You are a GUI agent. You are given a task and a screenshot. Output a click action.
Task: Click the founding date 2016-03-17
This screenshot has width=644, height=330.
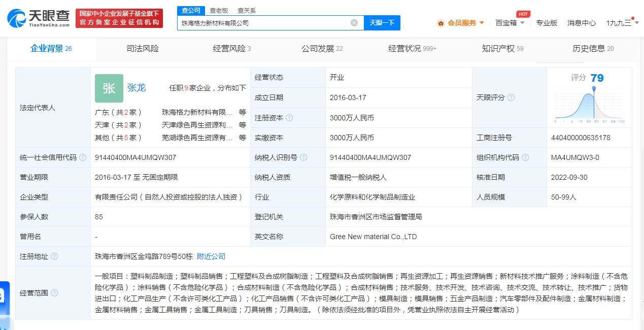point(348,97)
